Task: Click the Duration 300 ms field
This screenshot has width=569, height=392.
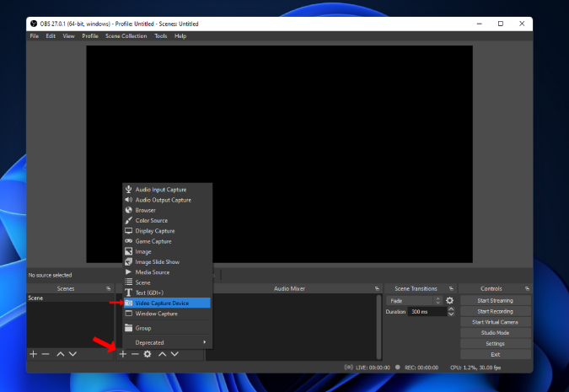Action: (x=427, y=311)
